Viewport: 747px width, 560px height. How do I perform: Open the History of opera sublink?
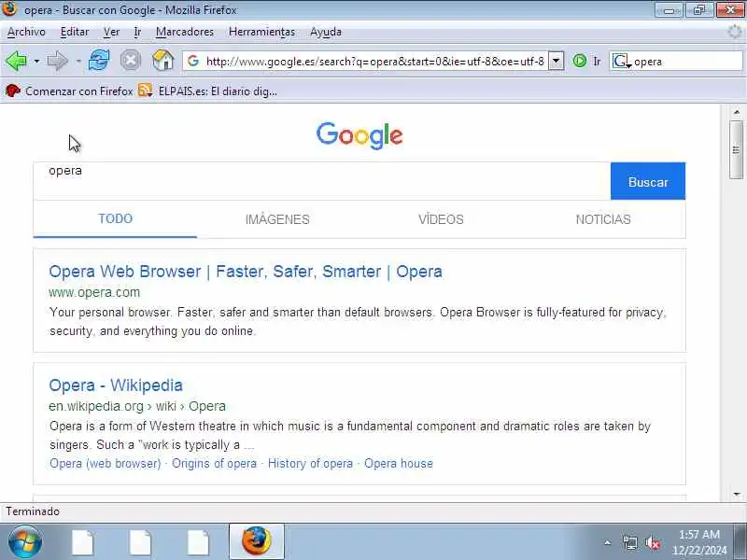pos(310,463)
